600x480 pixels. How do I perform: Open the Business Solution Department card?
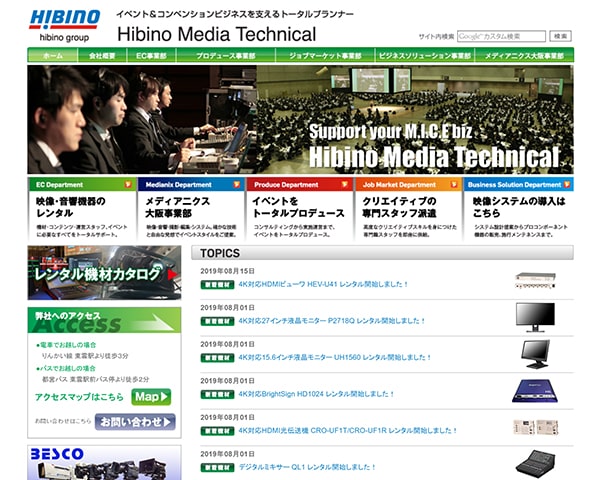tap(518, 209)
